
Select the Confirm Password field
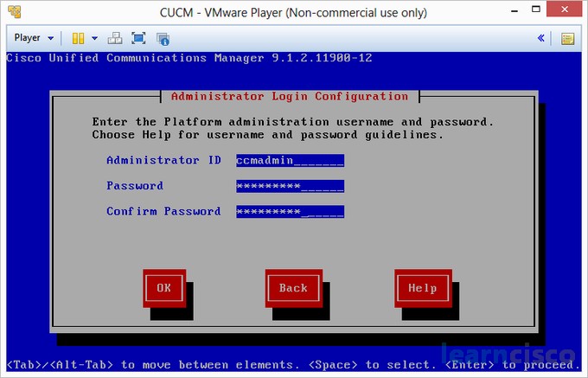[x=290, y=211]
